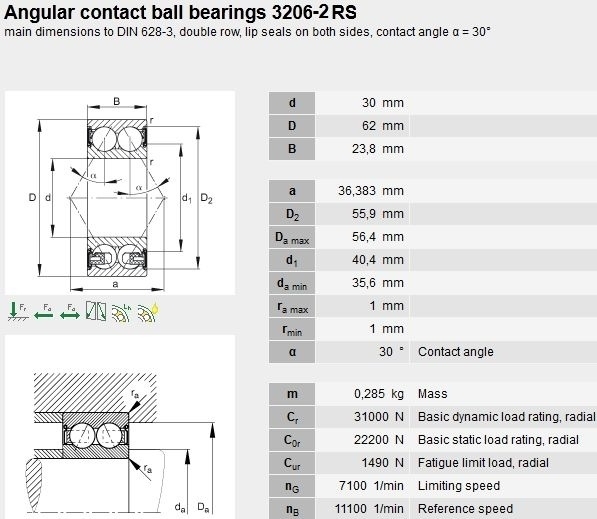
Task: Click the D2 parameter label cell
Action: point(292,214)
